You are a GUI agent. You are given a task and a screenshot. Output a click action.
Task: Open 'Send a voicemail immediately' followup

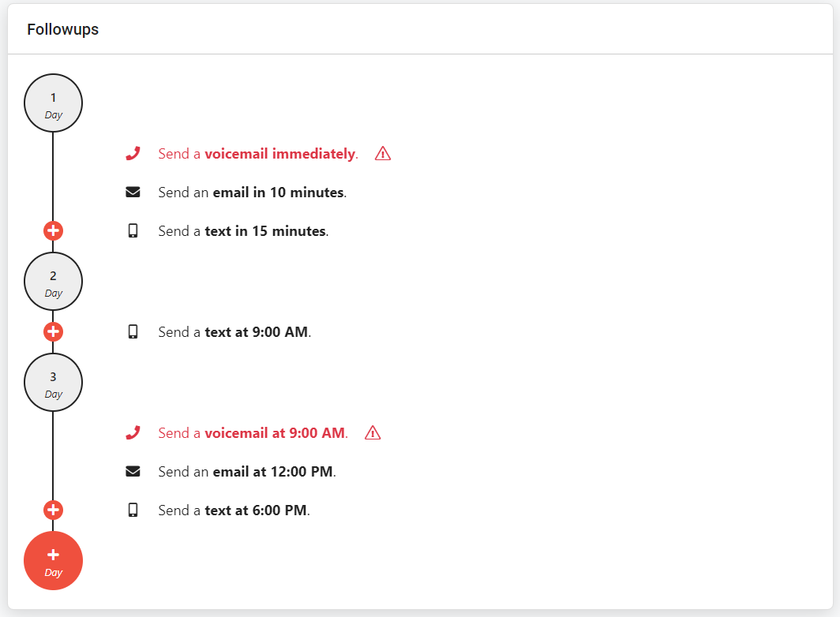tap(258, 154)
